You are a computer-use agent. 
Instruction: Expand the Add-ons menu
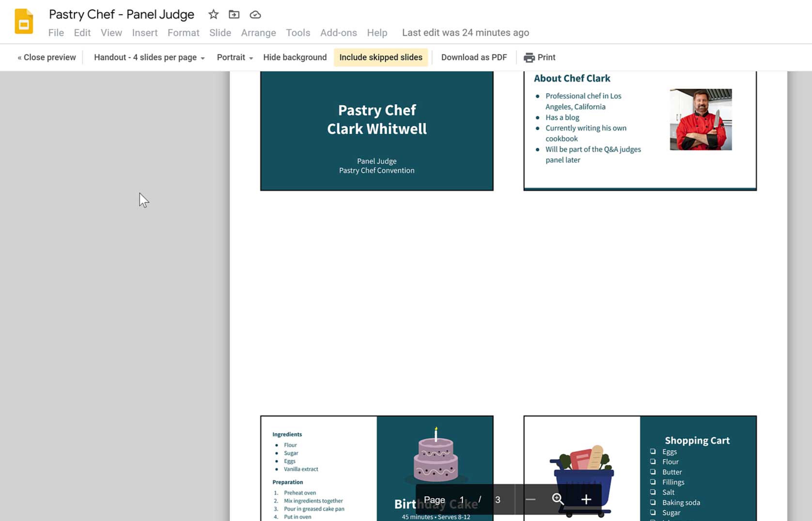[x=338, y=32]
